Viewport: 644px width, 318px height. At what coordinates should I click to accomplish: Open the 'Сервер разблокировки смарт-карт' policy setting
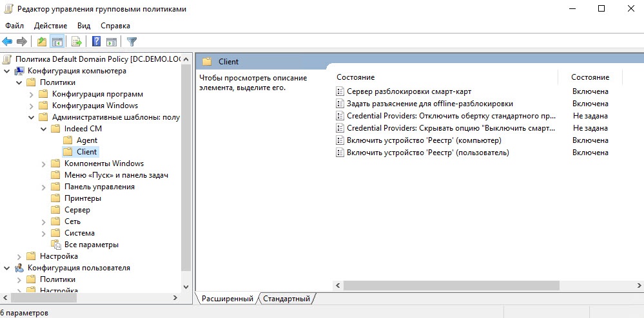coord(401,91)
